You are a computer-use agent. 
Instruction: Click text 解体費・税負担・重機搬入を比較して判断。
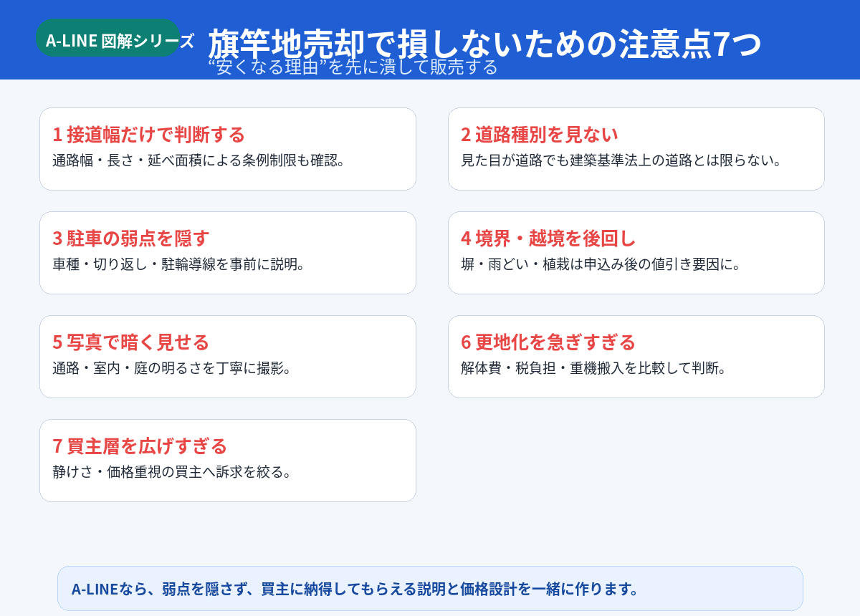[x=594, y=367]
